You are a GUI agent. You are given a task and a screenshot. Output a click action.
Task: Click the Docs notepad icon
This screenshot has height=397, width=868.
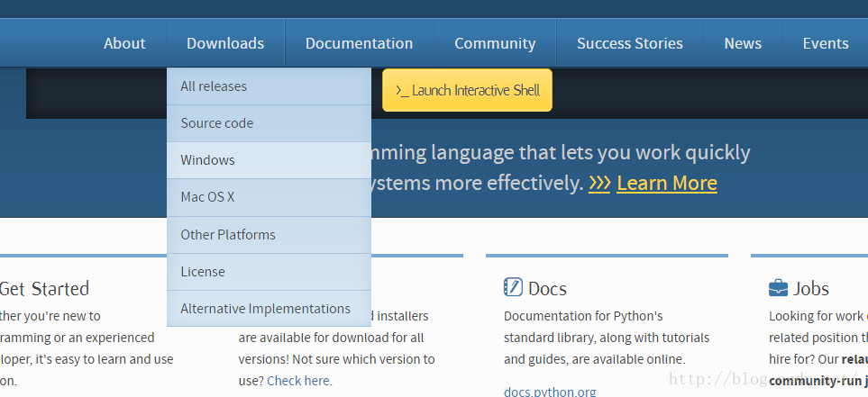[513, 287]
